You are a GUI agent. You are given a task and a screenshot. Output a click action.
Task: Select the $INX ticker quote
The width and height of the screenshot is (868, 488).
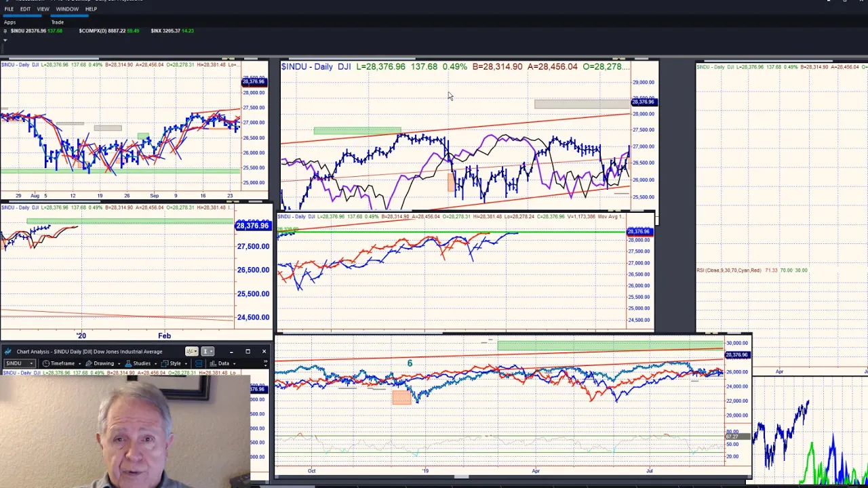click(172, 30)
